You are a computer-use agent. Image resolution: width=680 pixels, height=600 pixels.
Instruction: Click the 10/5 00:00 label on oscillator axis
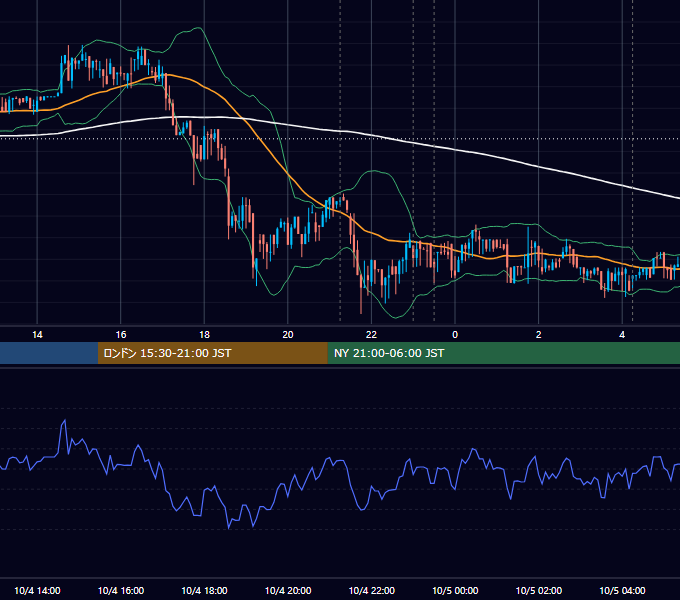pyautogui.click(x=455, y=590)
